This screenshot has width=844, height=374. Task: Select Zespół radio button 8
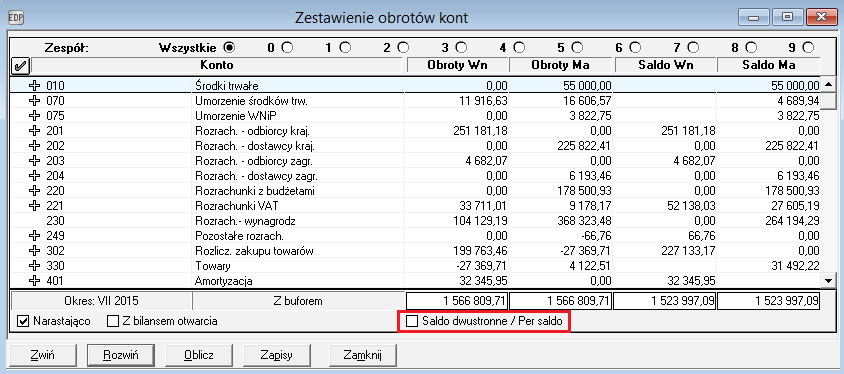750,48
